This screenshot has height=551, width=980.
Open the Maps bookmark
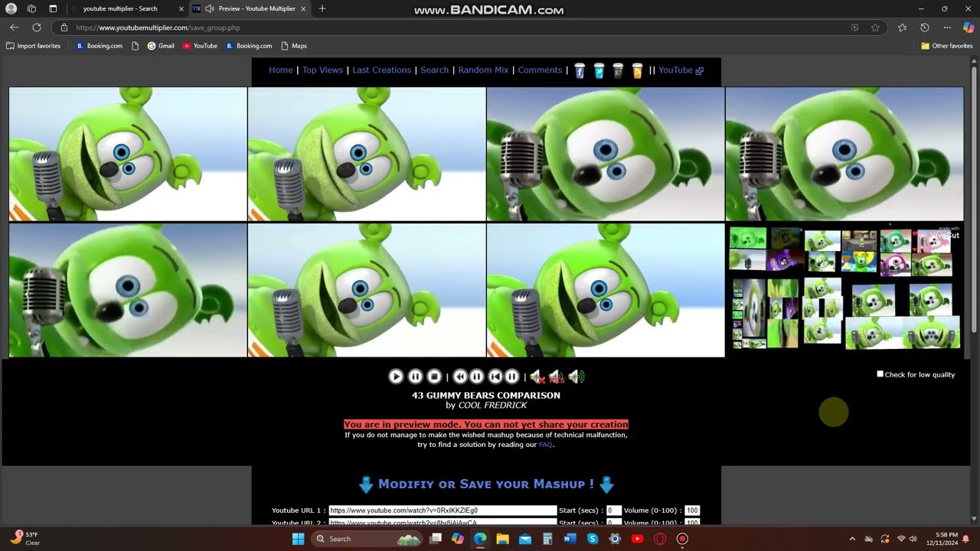294,46
